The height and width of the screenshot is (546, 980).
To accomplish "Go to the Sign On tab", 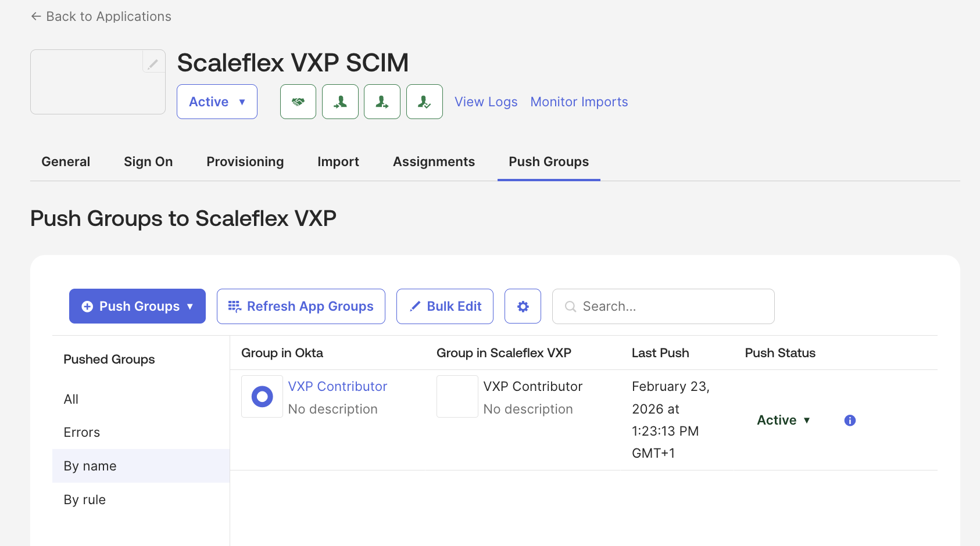I will 148,161.
